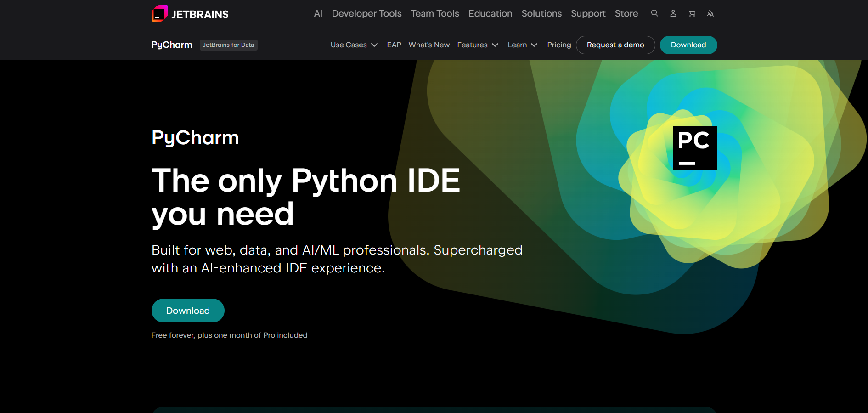Open the What's New link
This screenshot has height=413, width=868.
[x=429, y=45]
